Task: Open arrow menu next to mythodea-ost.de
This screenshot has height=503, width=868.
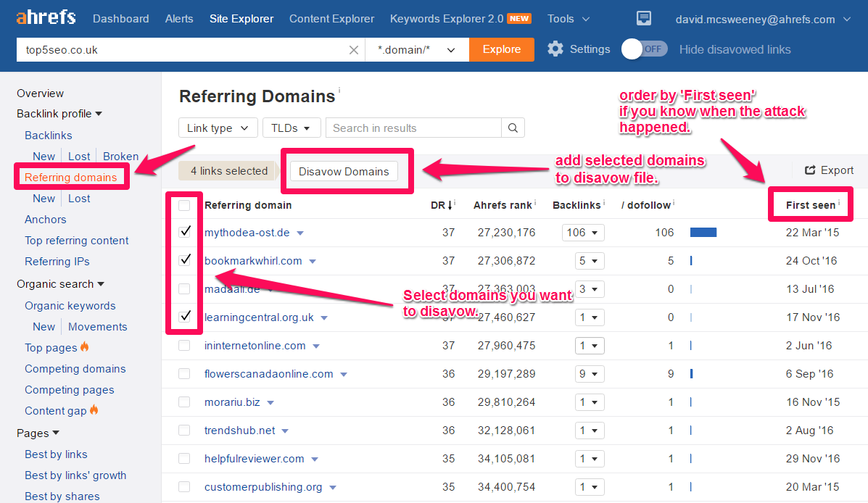Action: click(300, 233)
